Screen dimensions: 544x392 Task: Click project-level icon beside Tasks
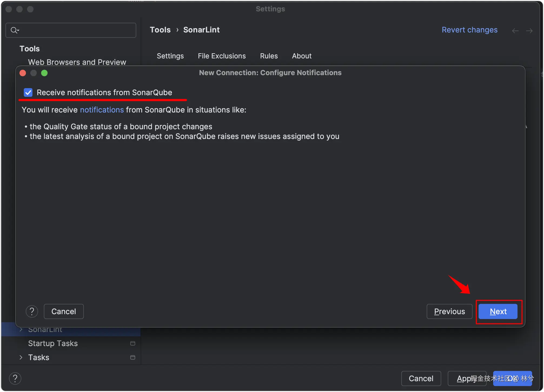(133, 357)
